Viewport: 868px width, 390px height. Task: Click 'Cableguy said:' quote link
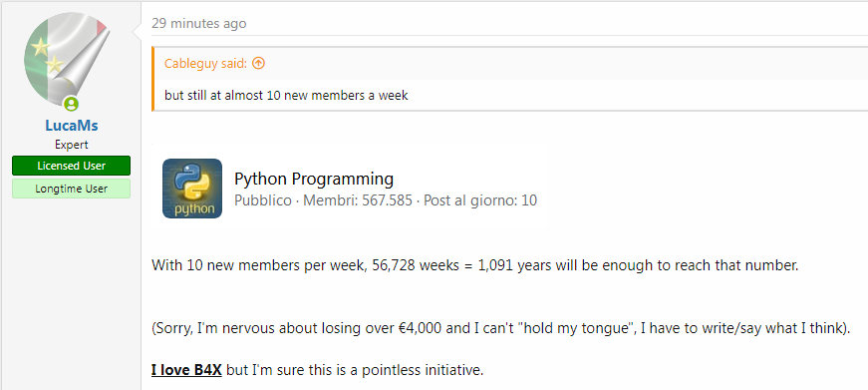(206, 64)
